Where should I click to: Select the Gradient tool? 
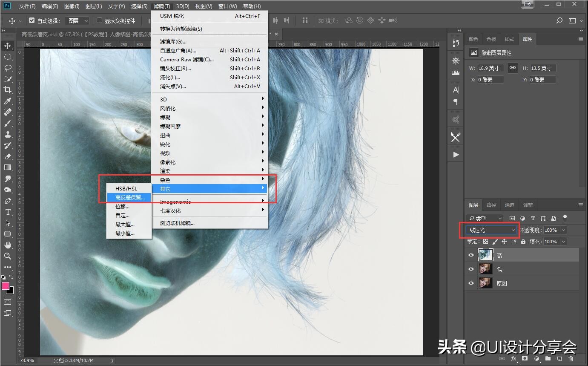pyautogui.click(x=8, y=167)
